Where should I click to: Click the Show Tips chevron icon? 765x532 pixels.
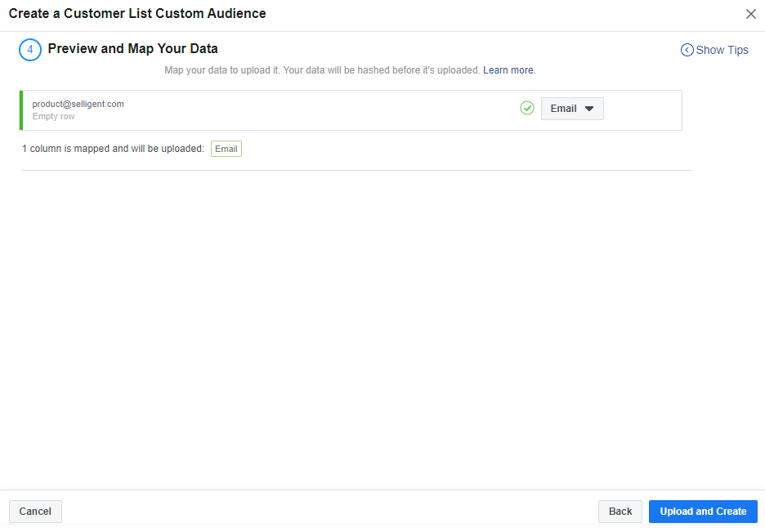(687, 50)
